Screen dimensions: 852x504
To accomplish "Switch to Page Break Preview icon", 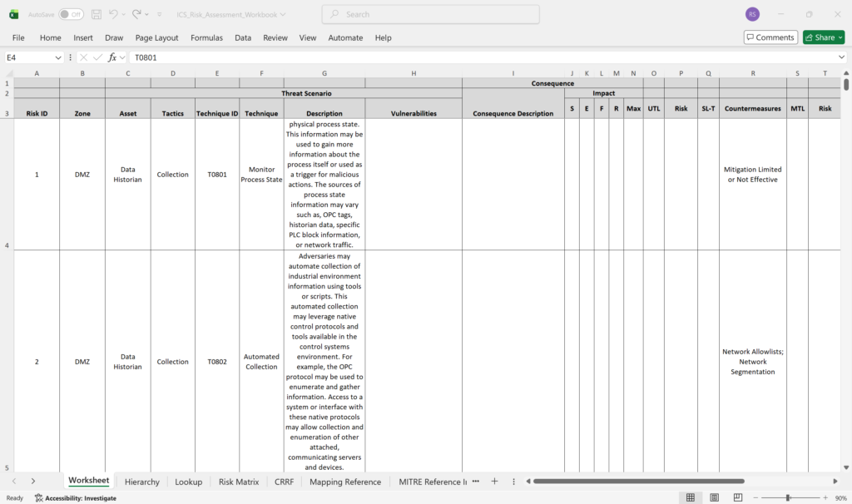I will point(738,497).
